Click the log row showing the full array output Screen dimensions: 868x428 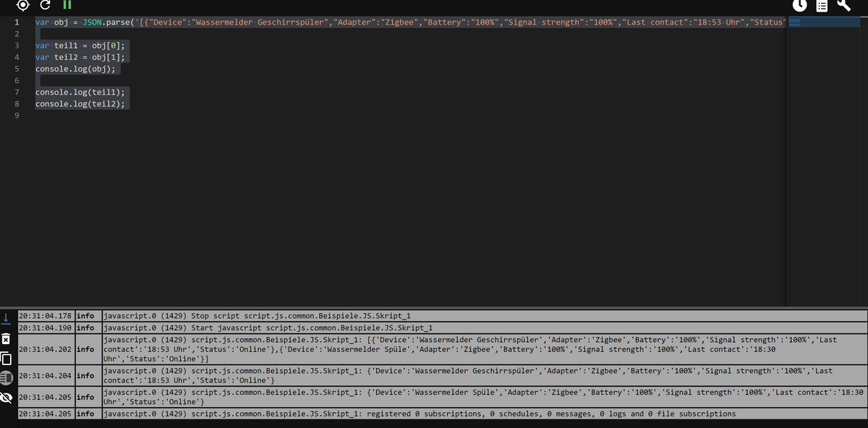pyautogui.click(x=485, y=349)
